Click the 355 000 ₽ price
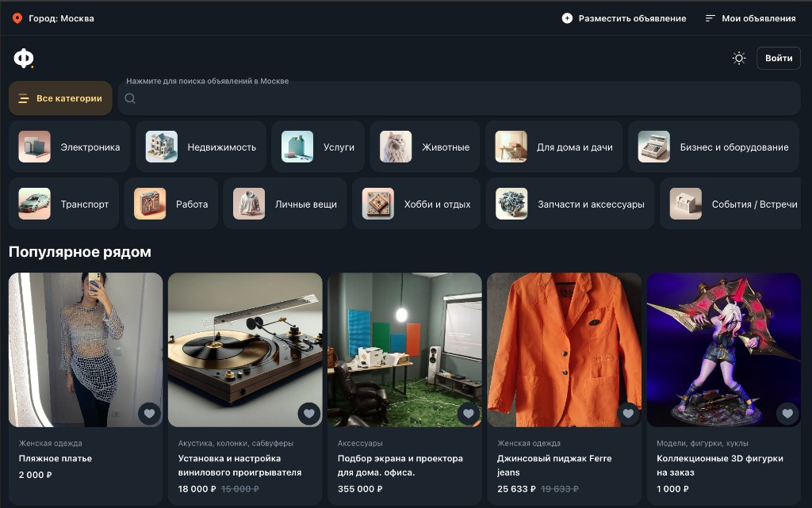Screen dimensions: 812x508 pos(360,489)
